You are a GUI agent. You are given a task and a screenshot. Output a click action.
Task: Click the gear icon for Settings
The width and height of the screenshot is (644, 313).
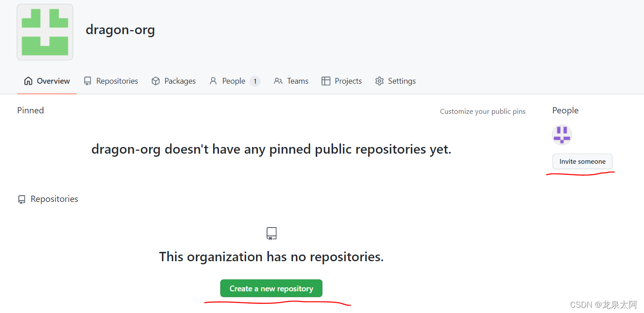click(x=379, y=81)
